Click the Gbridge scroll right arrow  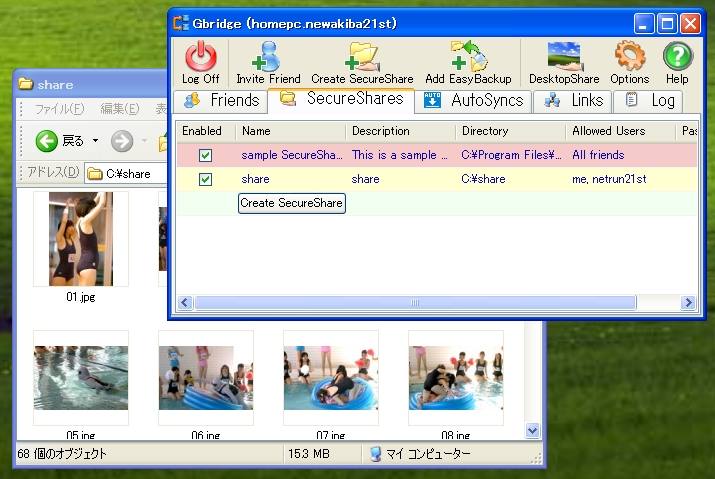(x=688, y=302)
